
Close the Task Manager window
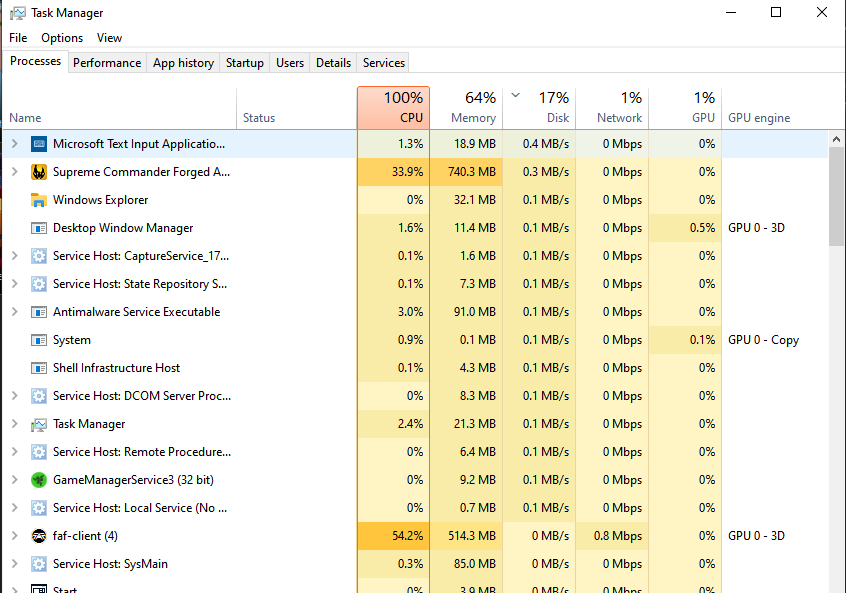point(822,12)
